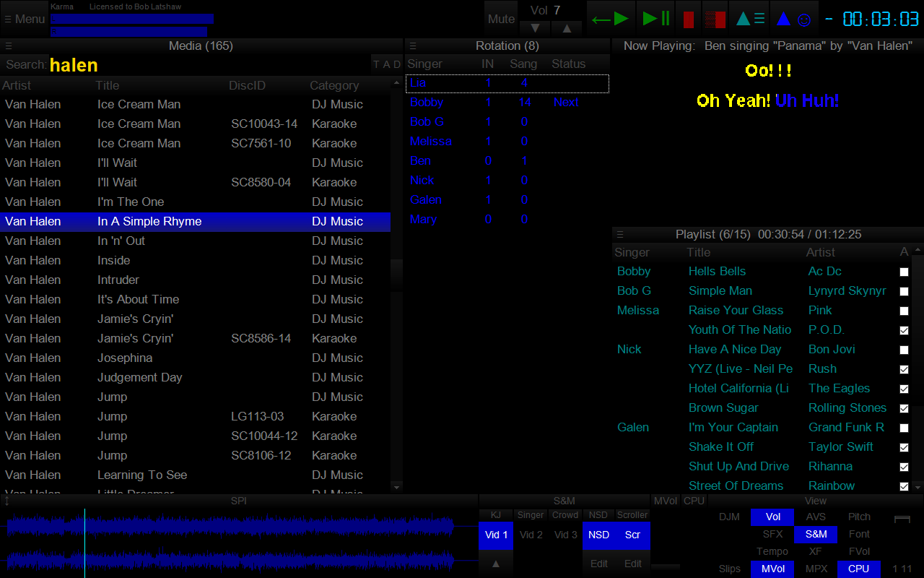Image resolution: width=924 pixels, height=578 pixels.
Task: Select singer Melisse in the Rotation list
Action: click(507, 142)
